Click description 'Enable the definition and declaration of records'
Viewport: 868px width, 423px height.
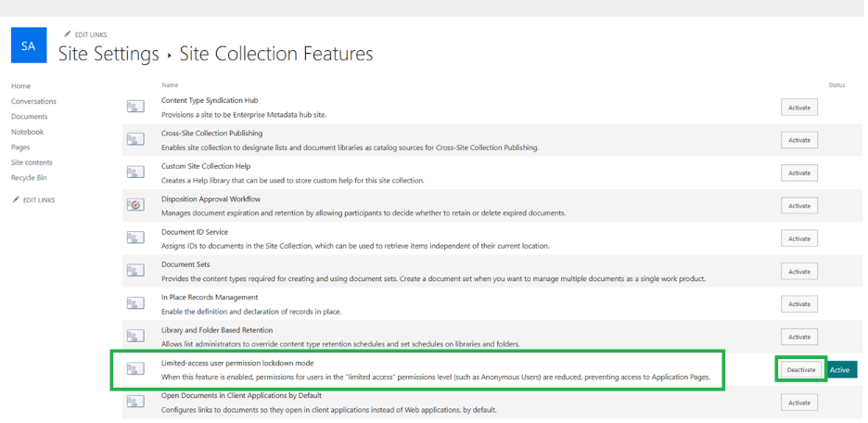[x=250, y=312]
